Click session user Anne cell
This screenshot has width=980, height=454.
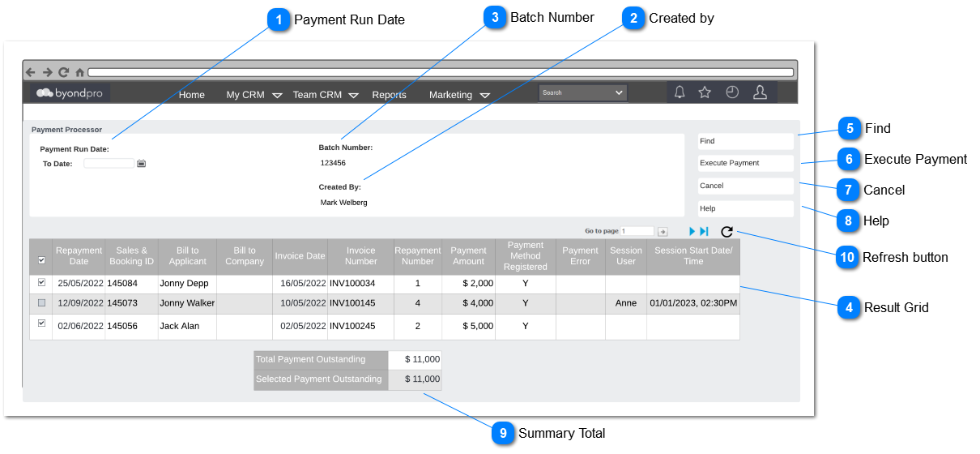(x=626, y=303)
